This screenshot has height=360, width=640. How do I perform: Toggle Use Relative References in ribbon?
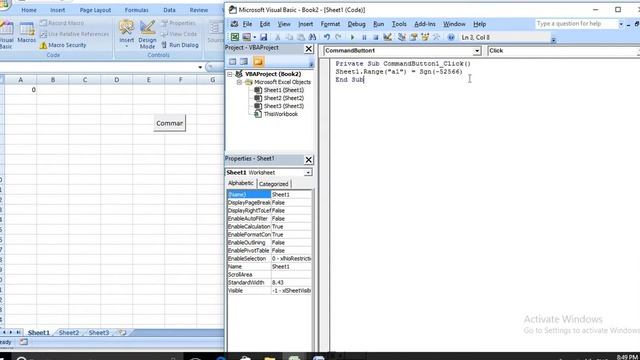[x=74, y=34]
